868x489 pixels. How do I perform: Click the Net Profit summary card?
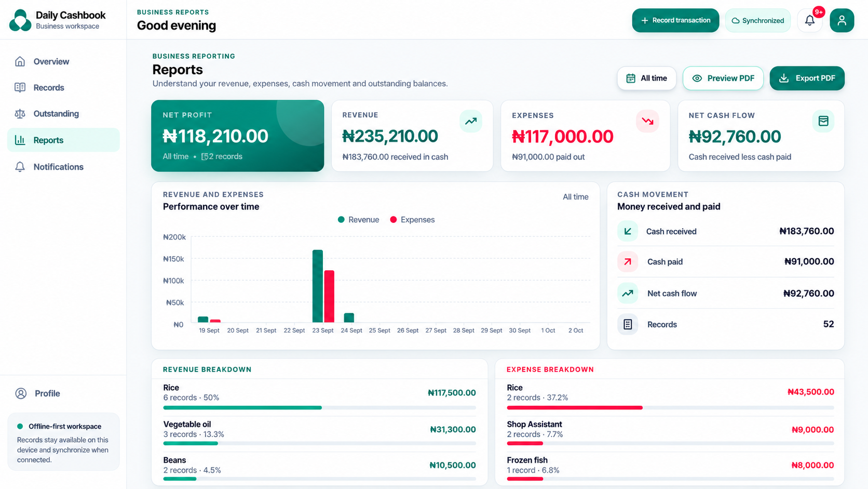click(237, 136)
